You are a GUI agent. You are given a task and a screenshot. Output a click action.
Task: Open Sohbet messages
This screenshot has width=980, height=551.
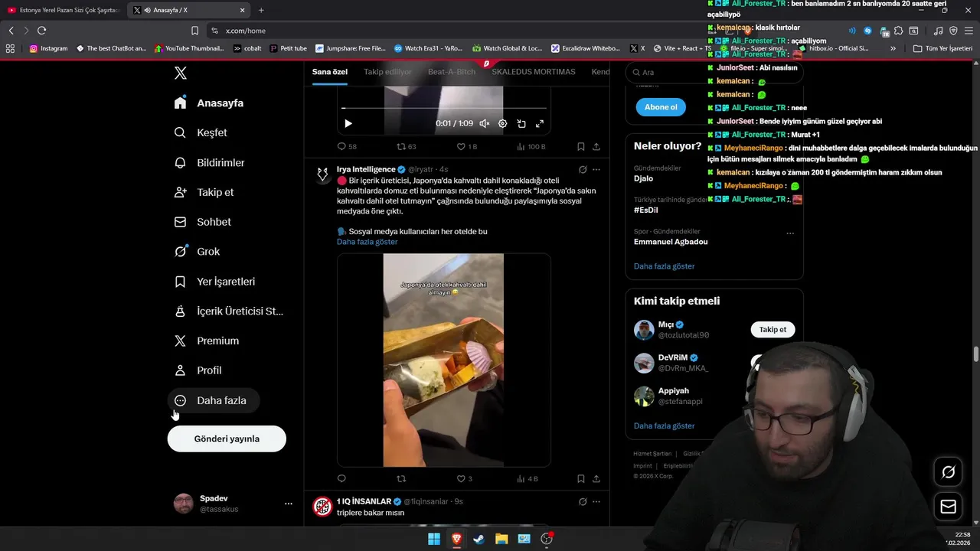click(202, 222)
